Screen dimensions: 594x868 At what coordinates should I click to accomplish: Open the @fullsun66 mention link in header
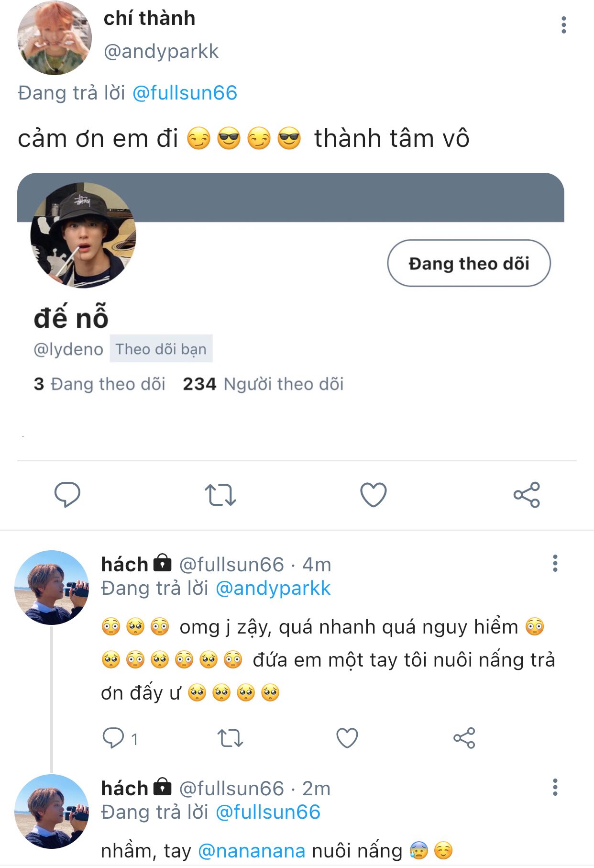pyautogui.click(x=185, y=93)
